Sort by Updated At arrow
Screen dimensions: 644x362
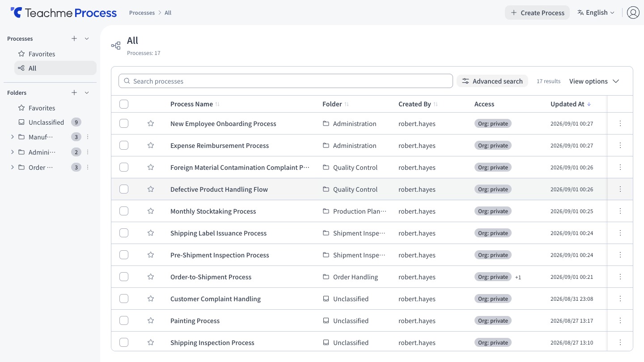[x=589, y=104]
